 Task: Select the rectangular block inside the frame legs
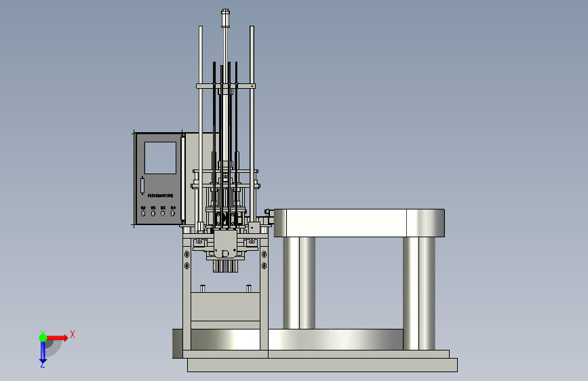(225, 306)
